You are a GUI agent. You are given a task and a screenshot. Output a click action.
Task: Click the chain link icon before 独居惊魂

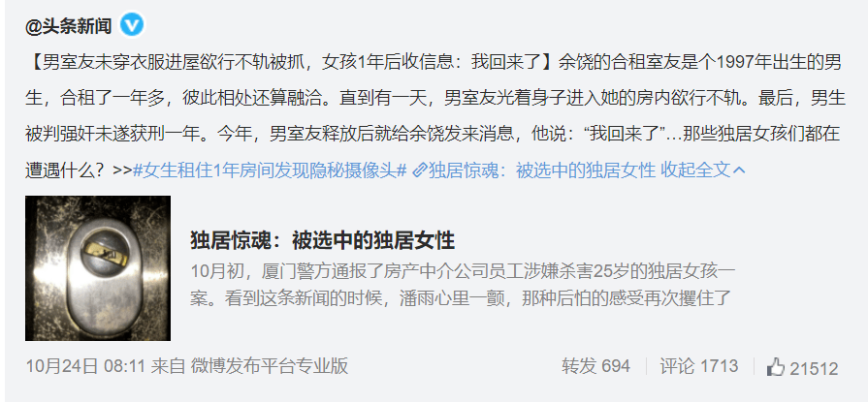420,170
